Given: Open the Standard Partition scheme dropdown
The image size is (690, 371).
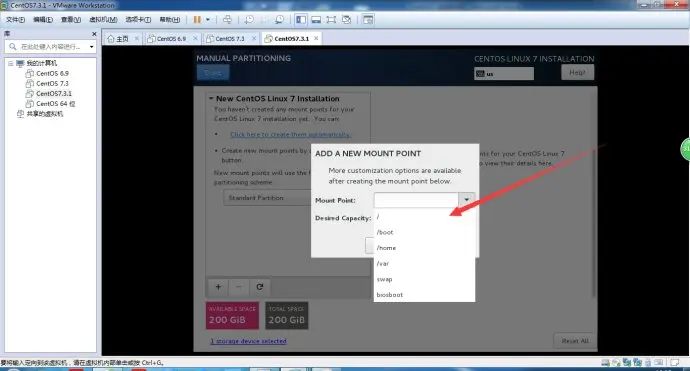Looking at the screenshot, I should (267, 198).
